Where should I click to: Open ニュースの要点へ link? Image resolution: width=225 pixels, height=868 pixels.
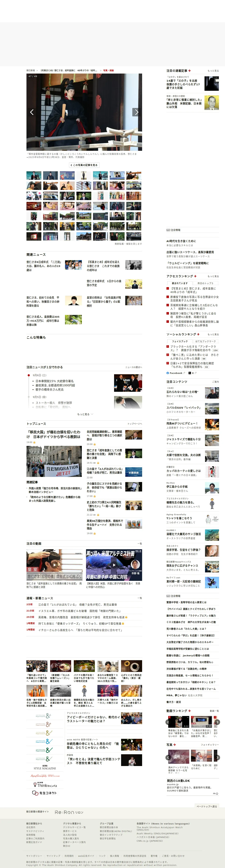coord(134,367)
